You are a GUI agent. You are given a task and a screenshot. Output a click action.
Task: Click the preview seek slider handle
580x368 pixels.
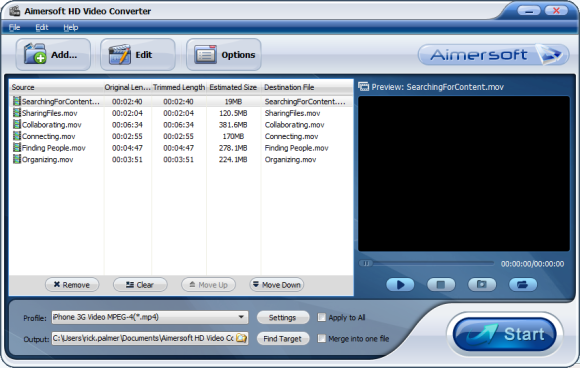point(366,263)
